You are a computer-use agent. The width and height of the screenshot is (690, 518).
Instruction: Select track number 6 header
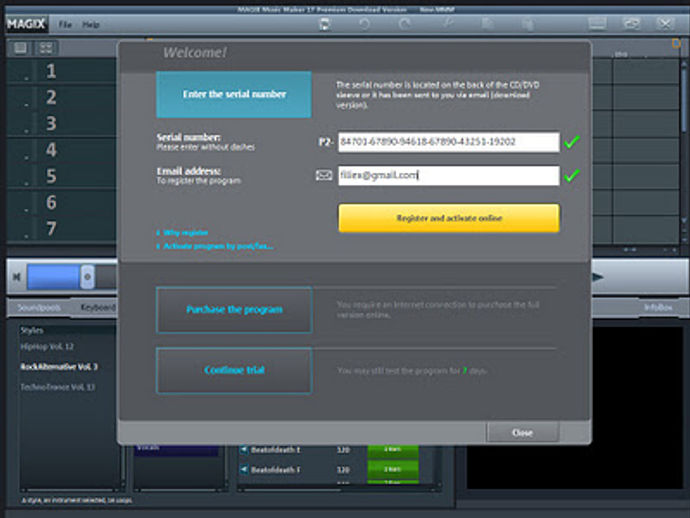pyautogui.click(x=51, y=202)
